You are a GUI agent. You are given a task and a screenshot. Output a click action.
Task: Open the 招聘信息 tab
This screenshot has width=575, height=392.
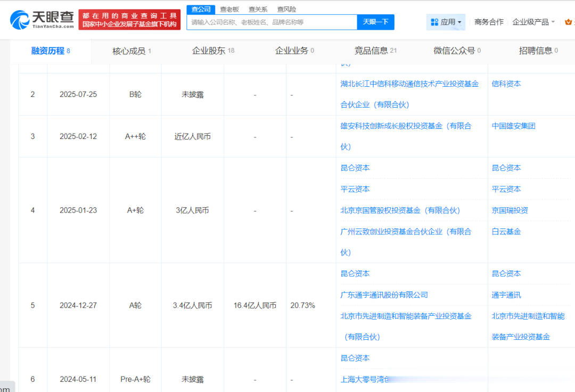point(538,51)
